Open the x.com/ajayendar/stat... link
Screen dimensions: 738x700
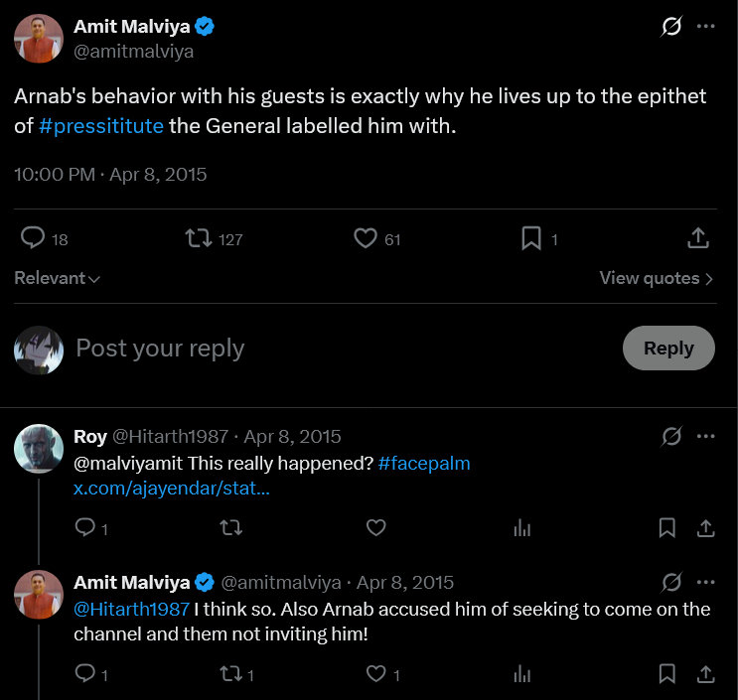pos(171,488)
